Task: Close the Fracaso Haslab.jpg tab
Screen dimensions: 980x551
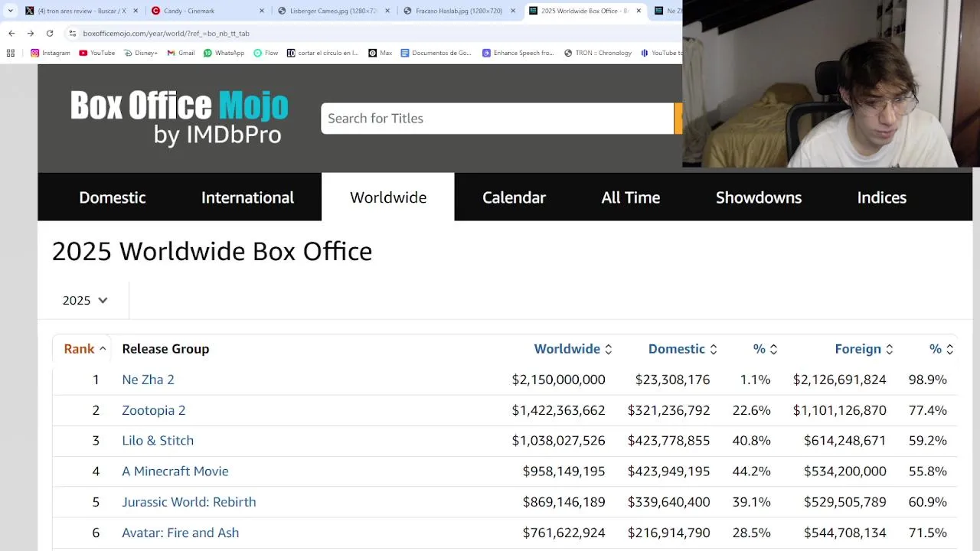Action: click(513, 11)
